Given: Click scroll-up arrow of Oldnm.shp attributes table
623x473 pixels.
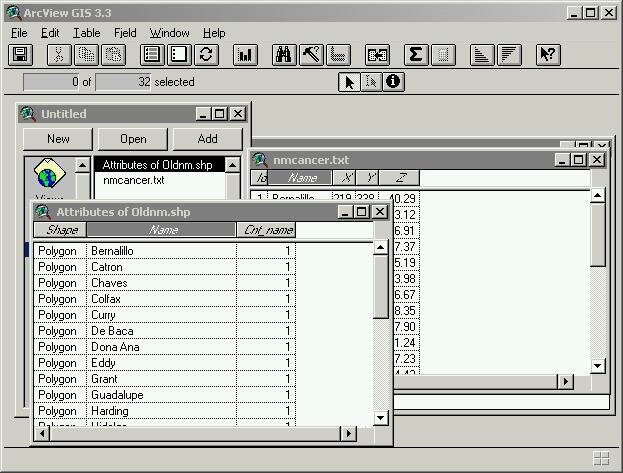Looking at the screenshot, I should tap(381, 248).
